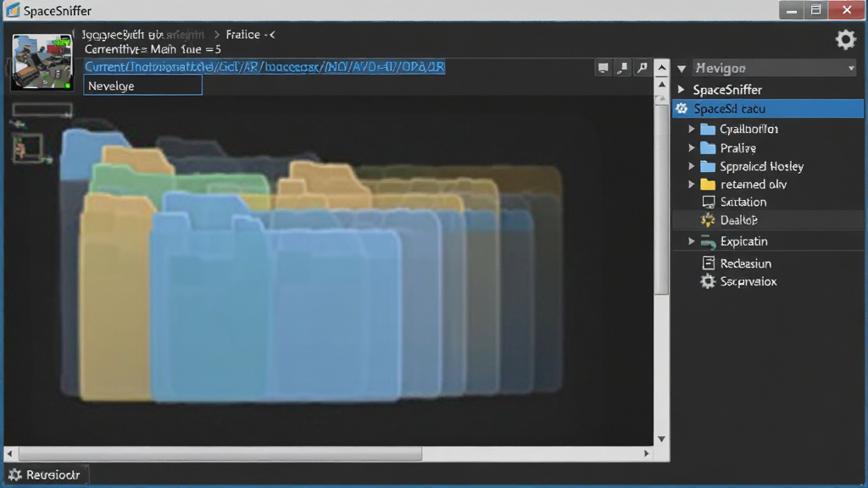
Task: Click the Nevelge input field
Action: click(x=142, y=86)
